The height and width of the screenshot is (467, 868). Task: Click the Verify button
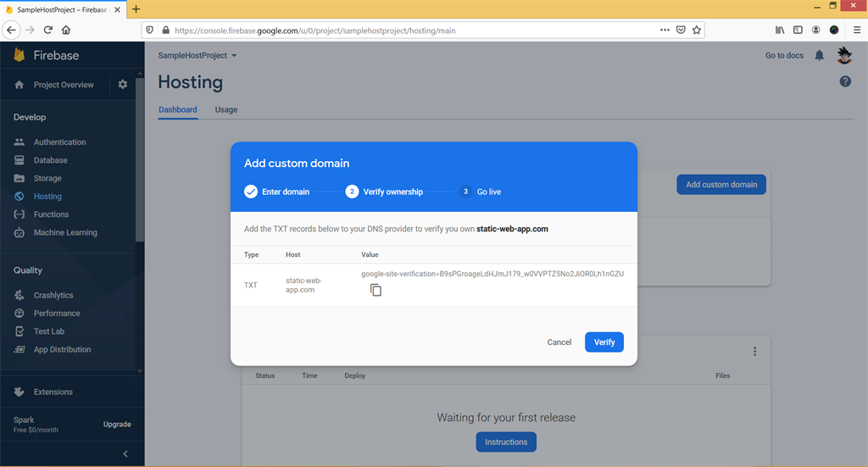(604, 342)
